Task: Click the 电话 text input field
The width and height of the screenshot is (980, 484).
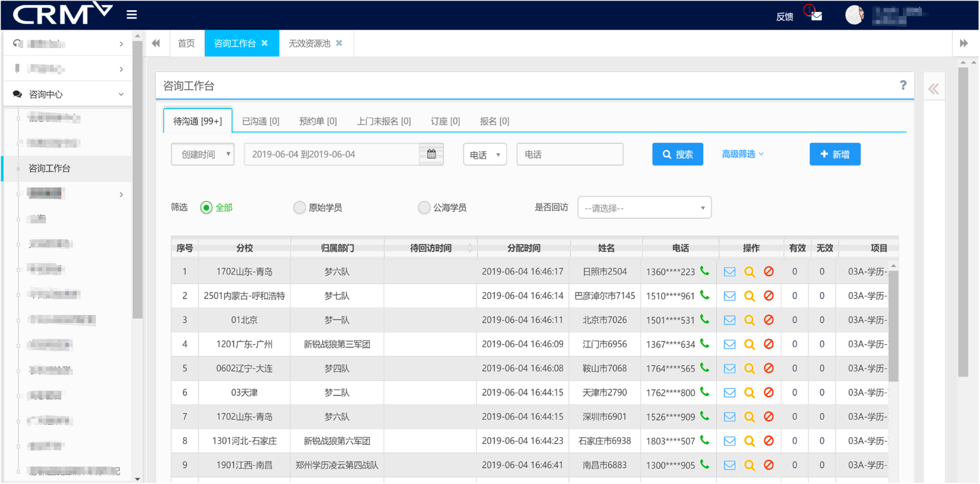Action: coord(570,154)
